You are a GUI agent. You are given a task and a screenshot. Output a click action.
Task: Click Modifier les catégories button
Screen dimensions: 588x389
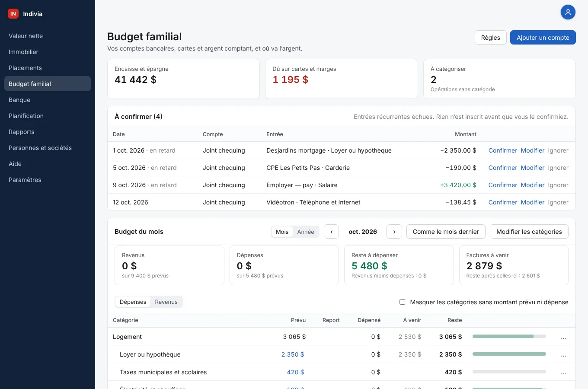click(529, 232)
